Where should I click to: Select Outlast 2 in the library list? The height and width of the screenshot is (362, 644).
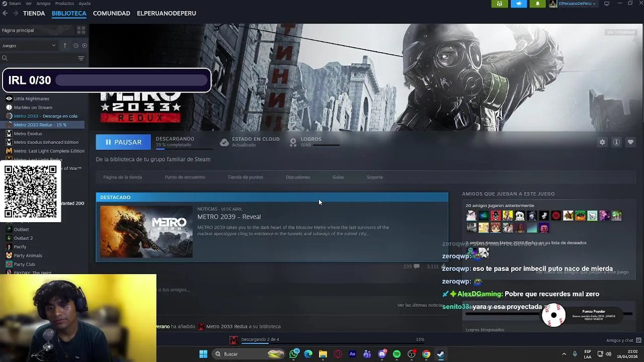click(x=23, y=238)
